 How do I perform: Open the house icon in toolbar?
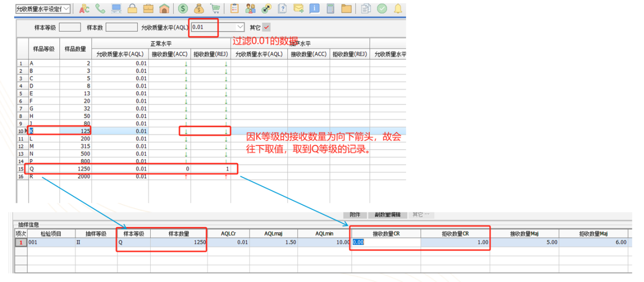(164, 9)
